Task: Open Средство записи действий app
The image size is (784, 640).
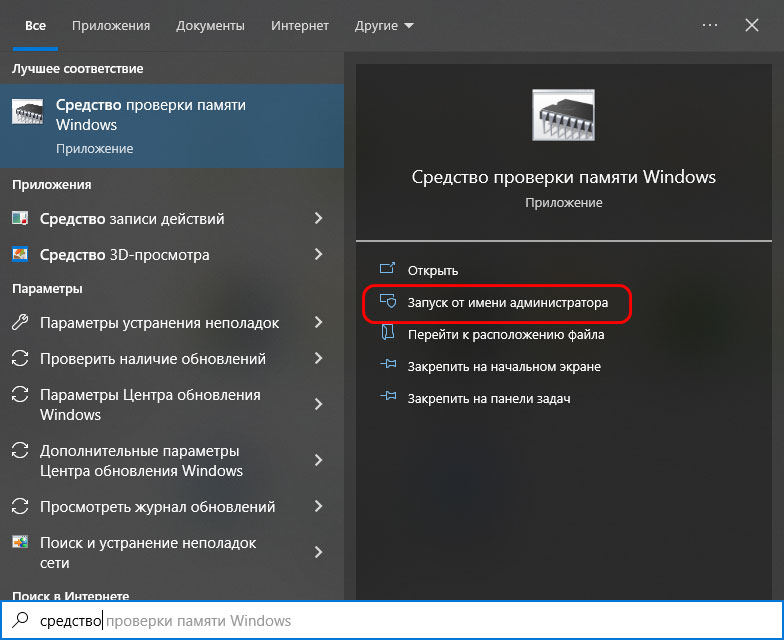Action: pyautogui.click(x=132, y=218)
